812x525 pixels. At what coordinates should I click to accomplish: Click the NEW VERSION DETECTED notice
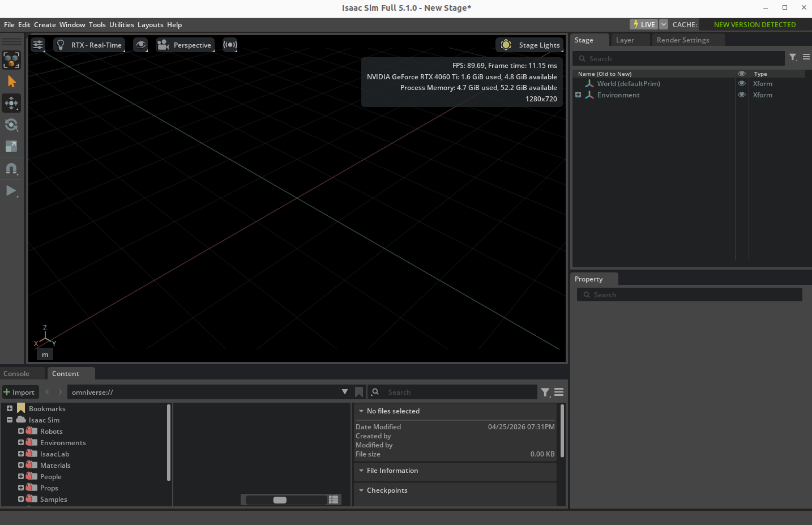point(755,24)
